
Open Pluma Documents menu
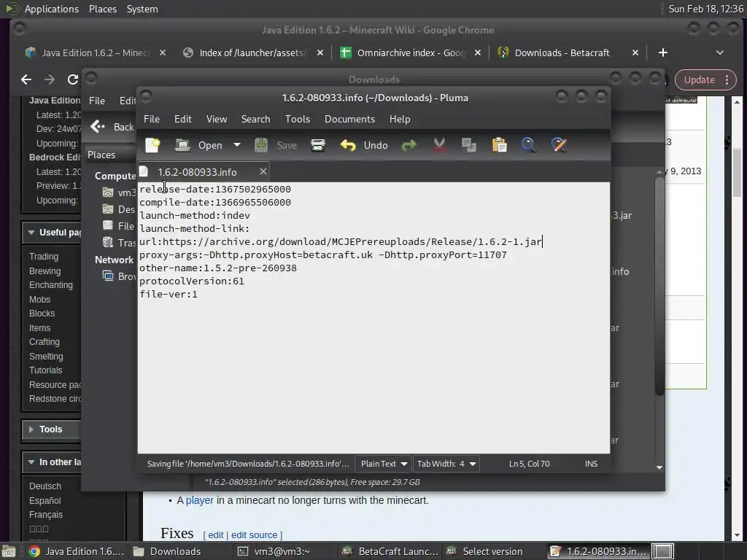[349, 119]
